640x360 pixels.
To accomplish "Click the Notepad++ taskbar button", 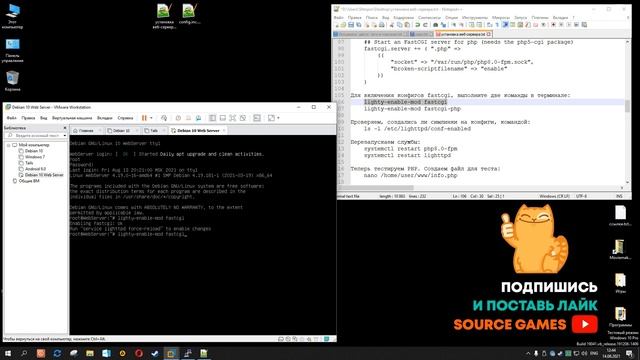I will (x=204, y=353).
